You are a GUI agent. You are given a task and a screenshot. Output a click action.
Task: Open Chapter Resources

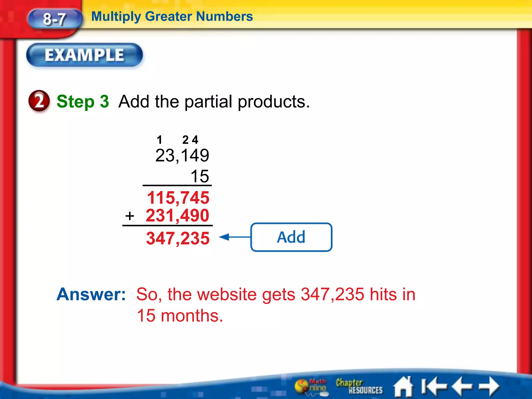tap(359, 386)
